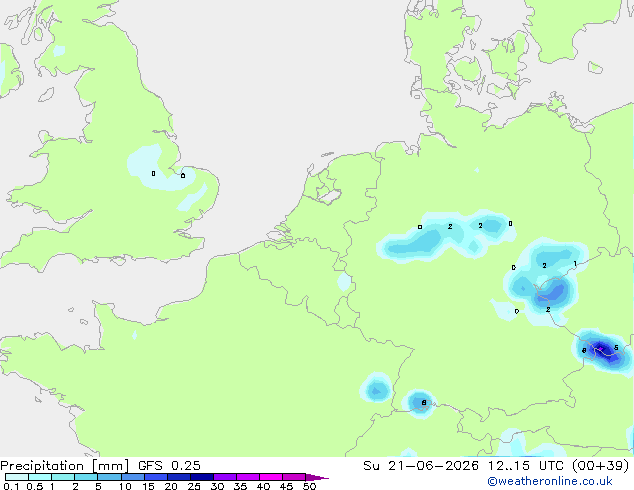Pick the 10–15 mm legend swatch
Image resolution: width=634 pixels, height=490 pixels.
tap(132, 477)
